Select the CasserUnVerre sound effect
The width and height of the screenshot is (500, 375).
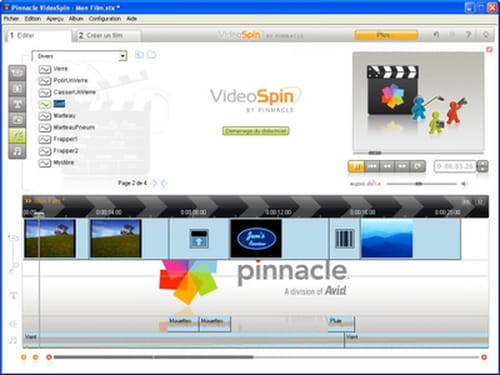click(x=67, y=92)
